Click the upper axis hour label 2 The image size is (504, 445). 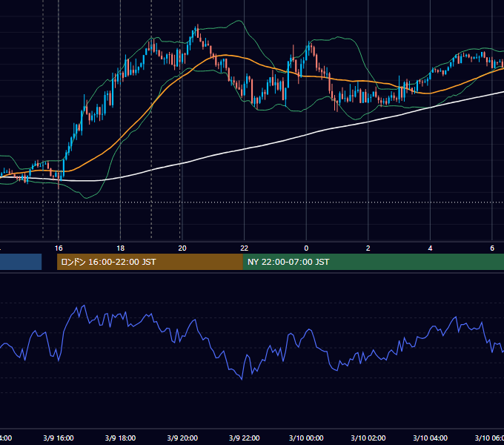pos(368,248)
